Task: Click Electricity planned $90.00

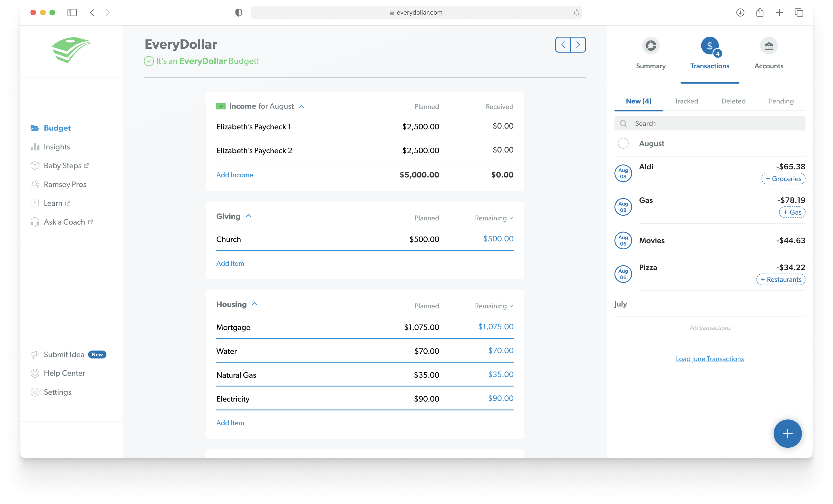Action: click(x=426, y=399)
